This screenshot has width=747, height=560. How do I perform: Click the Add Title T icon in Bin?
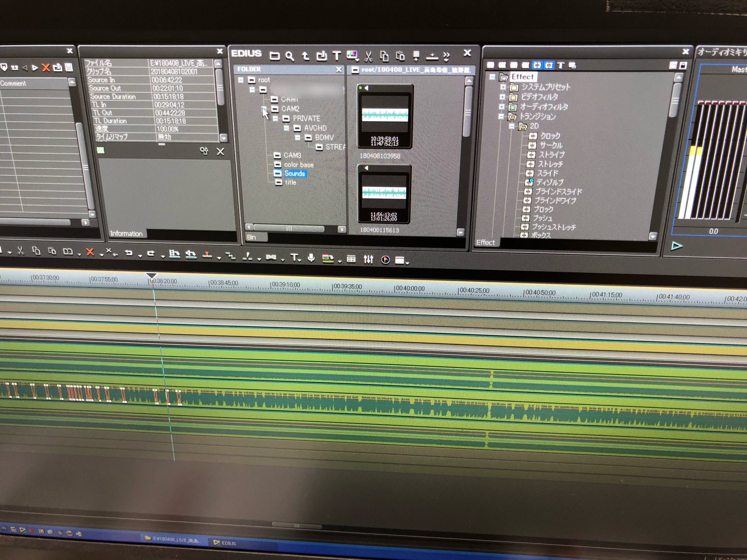tap(336, 56)
